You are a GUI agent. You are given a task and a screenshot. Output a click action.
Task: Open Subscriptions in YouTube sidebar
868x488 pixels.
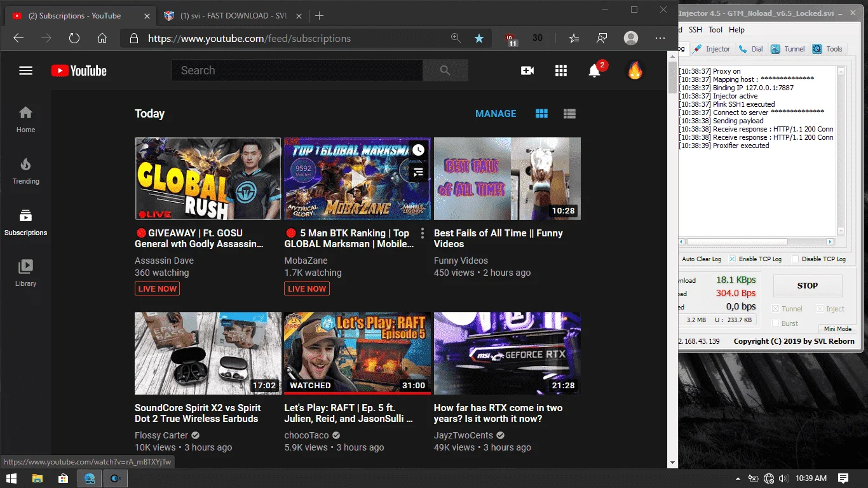coord(25,222)
